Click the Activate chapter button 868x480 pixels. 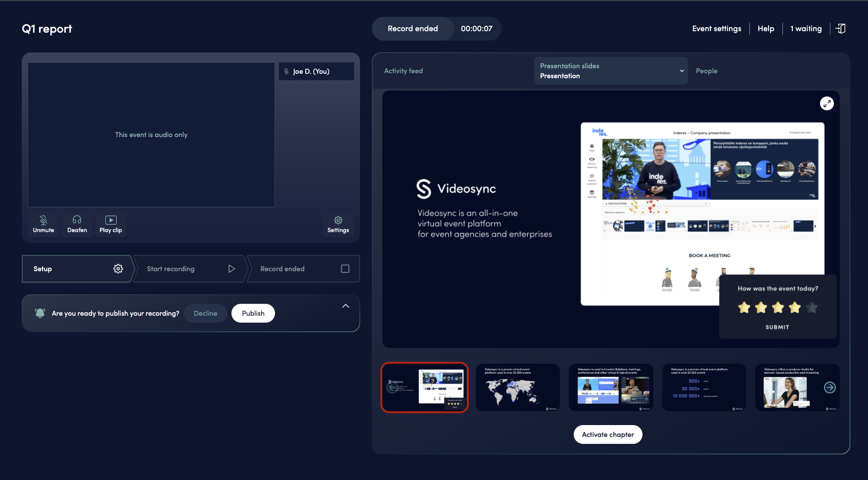tap(608, 434)
